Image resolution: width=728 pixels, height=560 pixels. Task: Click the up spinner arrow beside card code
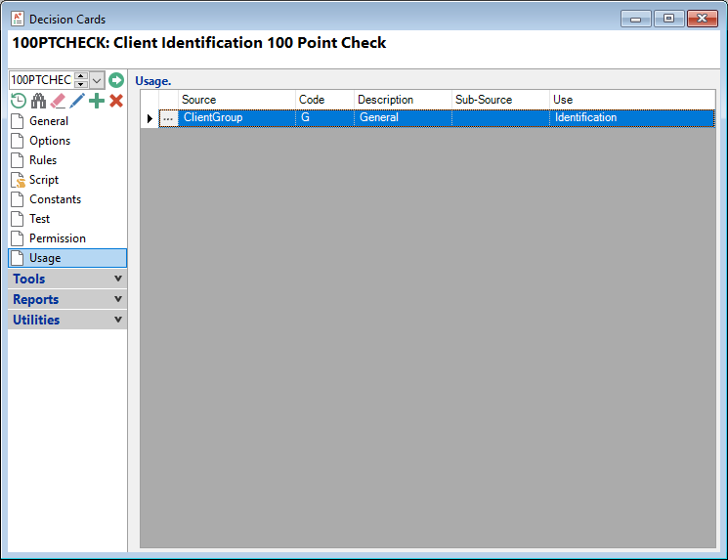tap(81, 76)
